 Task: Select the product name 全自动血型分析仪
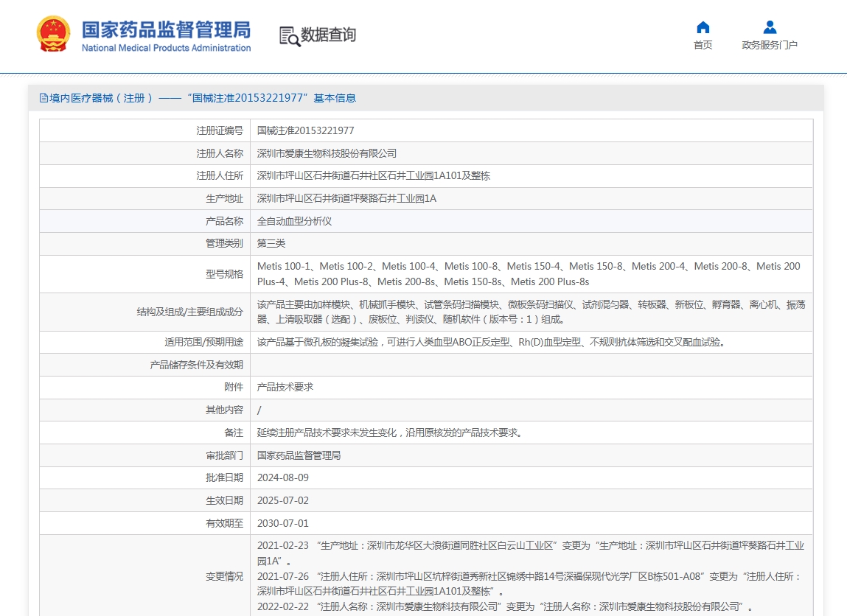(x=294, y=221)
